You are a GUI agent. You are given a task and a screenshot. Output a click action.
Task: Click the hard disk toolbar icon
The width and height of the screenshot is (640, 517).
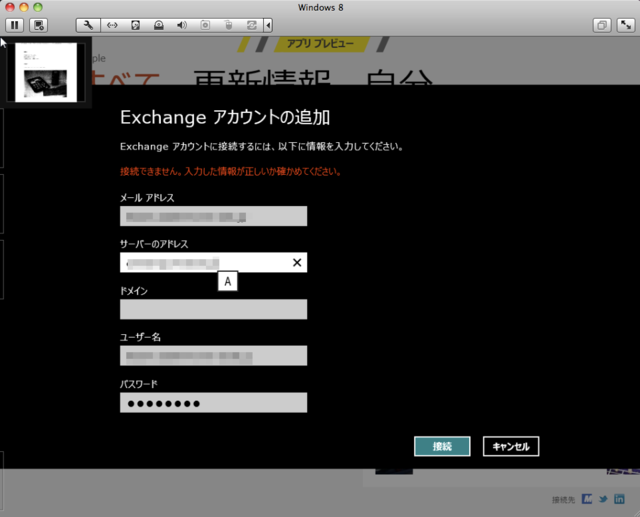[x=136, y=25]
